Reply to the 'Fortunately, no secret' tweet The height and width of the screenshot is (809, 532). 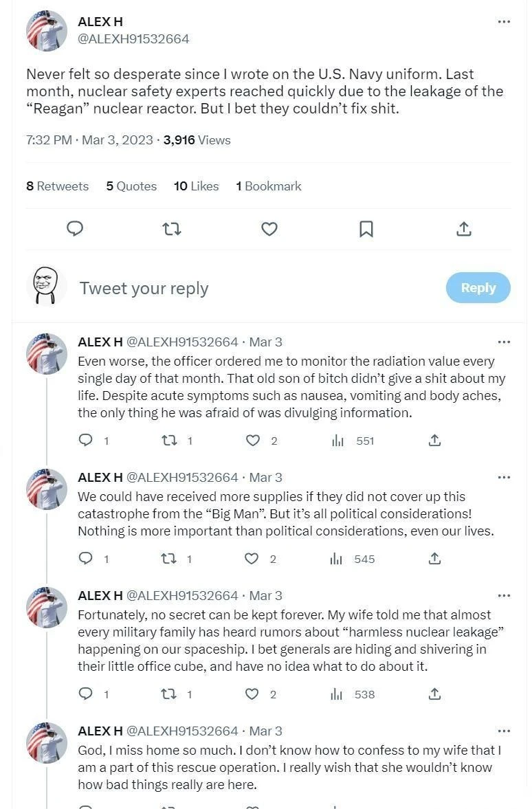86,694
